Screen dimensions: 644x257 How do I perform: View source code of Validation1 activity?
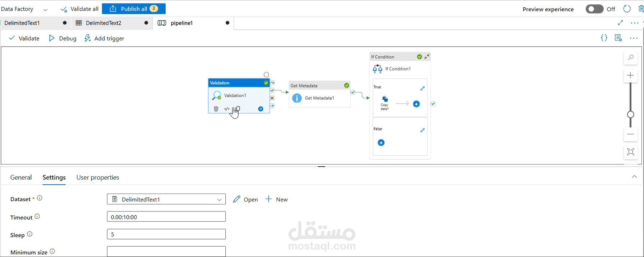(x=227, y=109)
